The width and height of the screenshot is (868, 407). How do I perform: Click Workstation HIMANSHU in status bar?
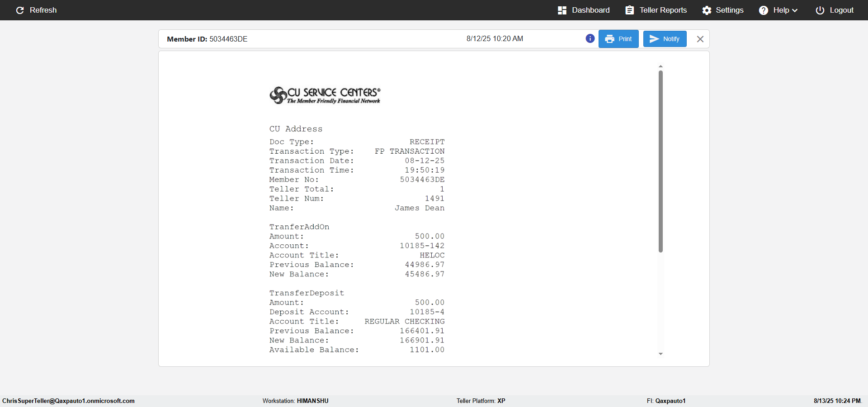click(296, 401)
